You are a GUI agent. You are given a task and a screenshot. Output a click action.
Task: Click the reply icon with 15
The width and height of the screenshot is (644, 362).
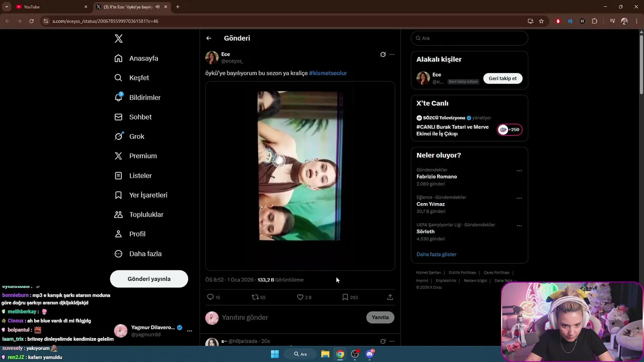(x=210, y=297)
